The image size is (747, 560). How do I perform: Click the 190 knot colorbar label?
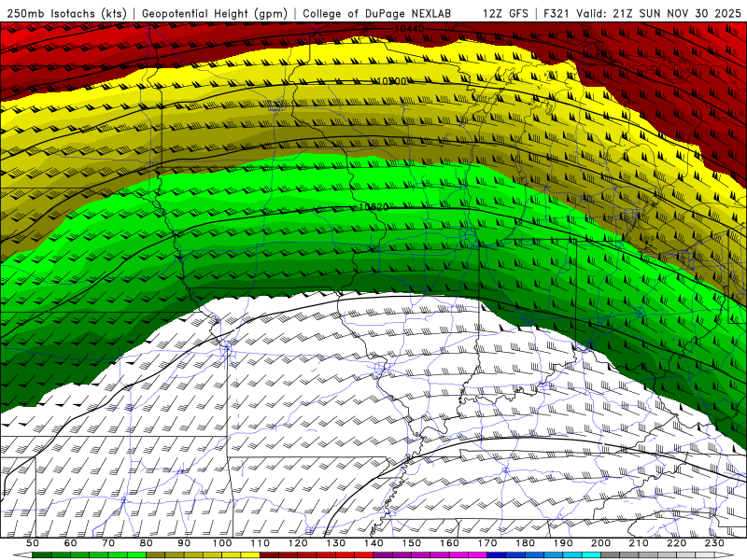click(x=564, y=543)
